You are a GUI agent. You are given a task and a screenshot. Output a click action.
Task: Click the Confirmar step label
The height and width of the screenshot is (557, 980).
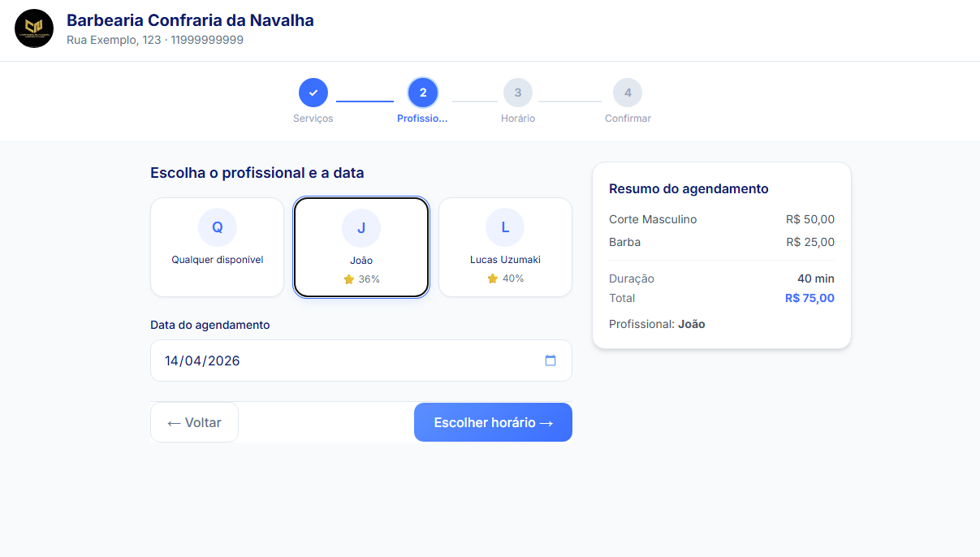point(628,119)
